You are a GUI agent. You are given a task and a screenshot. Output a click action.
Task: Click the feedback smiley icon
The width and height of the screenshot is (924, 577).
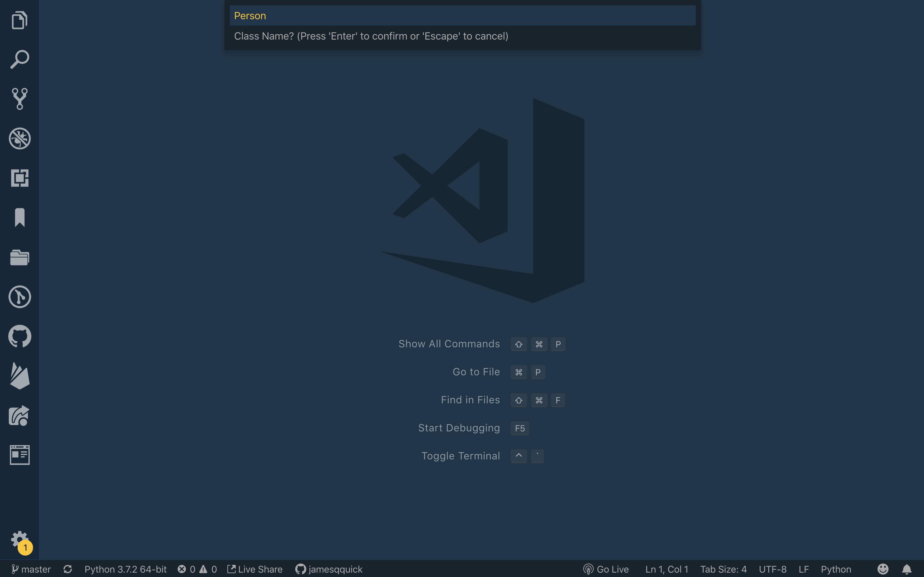pyautogui.click(x=883, y=569)
